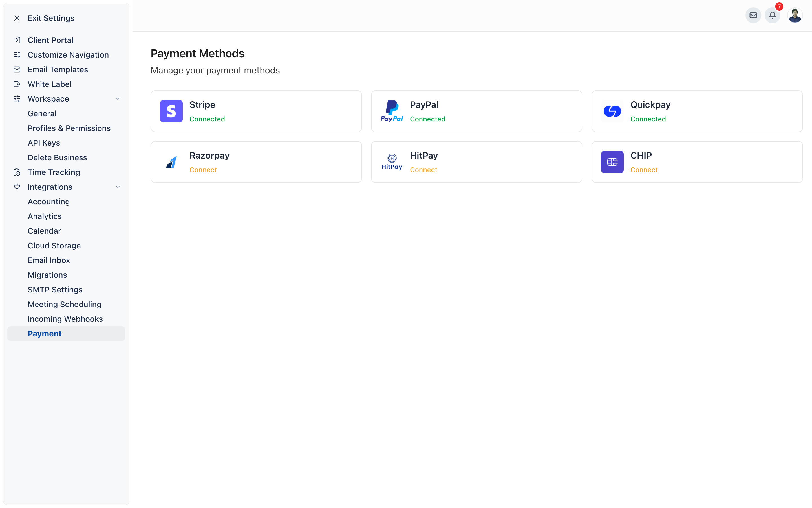Open Migrations page

click(47, 275)
